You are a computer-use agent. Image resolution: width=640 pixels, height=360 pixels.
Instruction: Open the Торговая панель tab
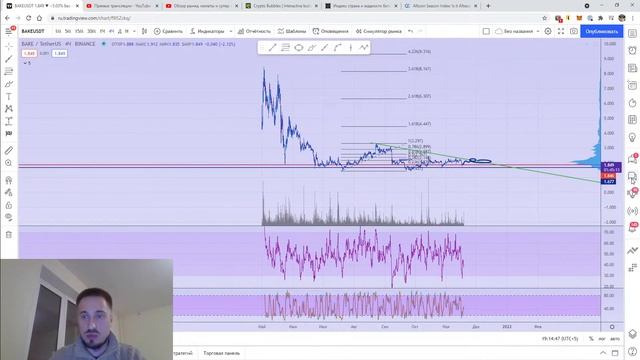[x=222, y=353]
